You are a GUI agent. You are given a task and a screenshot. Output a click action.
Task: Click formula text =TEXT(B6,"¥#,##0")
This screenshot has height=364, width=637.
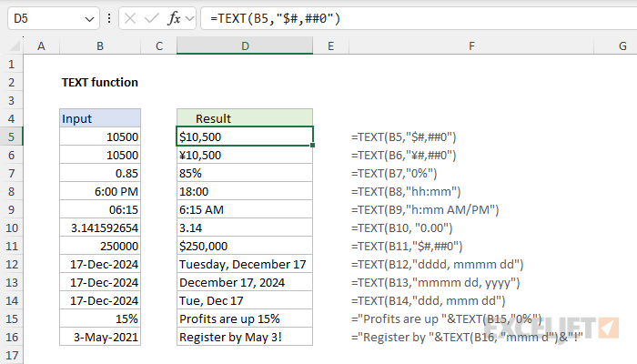(404, 156)
